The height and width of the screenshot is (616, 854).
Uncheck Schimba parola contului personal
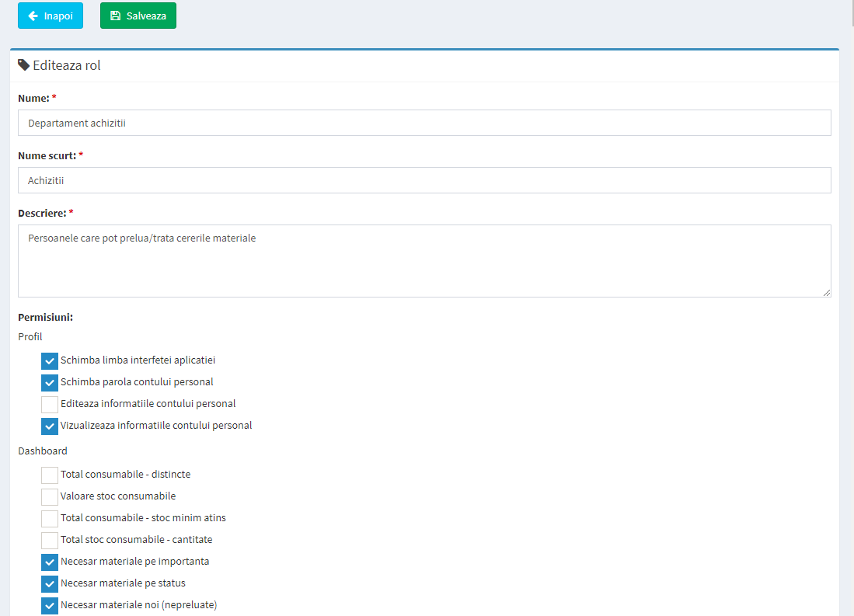pyautogui.click(x=50, y=382)
